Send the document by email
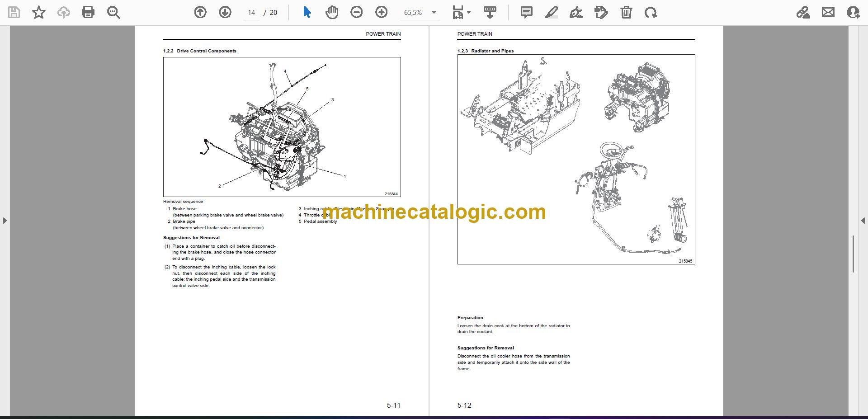 point(828,12)
